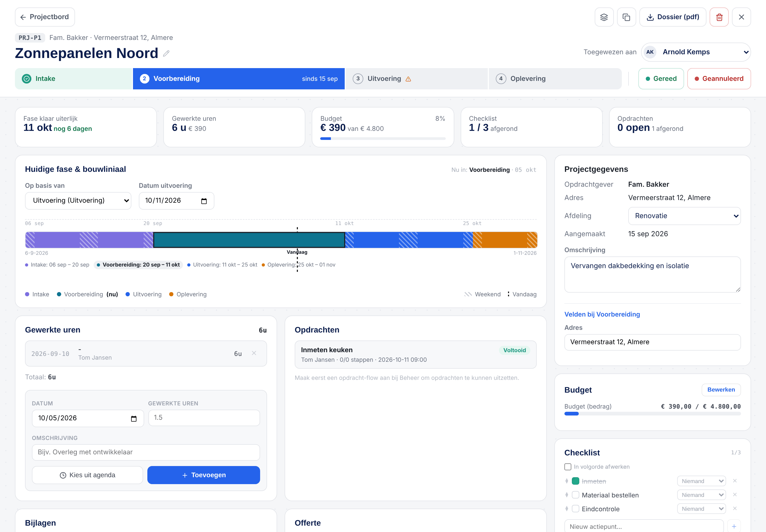Expand the Afdeling Renovatie dropdown

(684, 216)
